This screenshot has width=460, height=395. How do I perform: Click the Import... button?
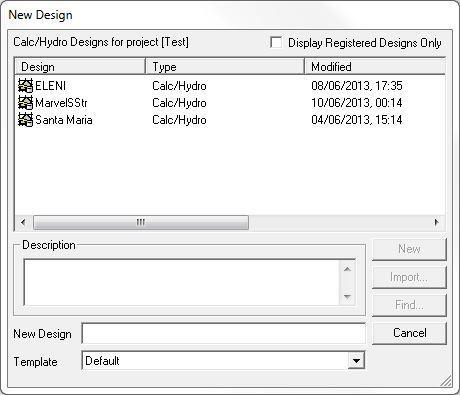click(x=409, y=277)
